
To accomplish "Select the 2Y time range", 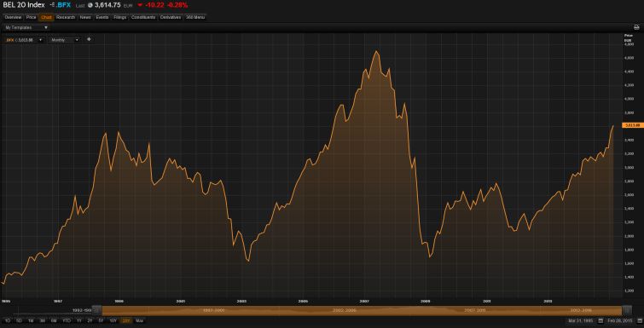I will [x=90, y=320].
